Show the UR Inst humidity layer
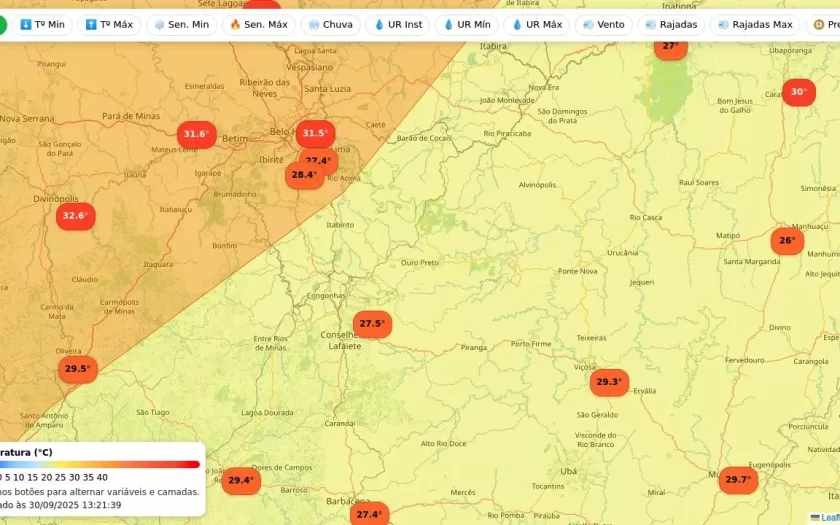This screenshot has height=525, width=840. click(x=398, y=24)
